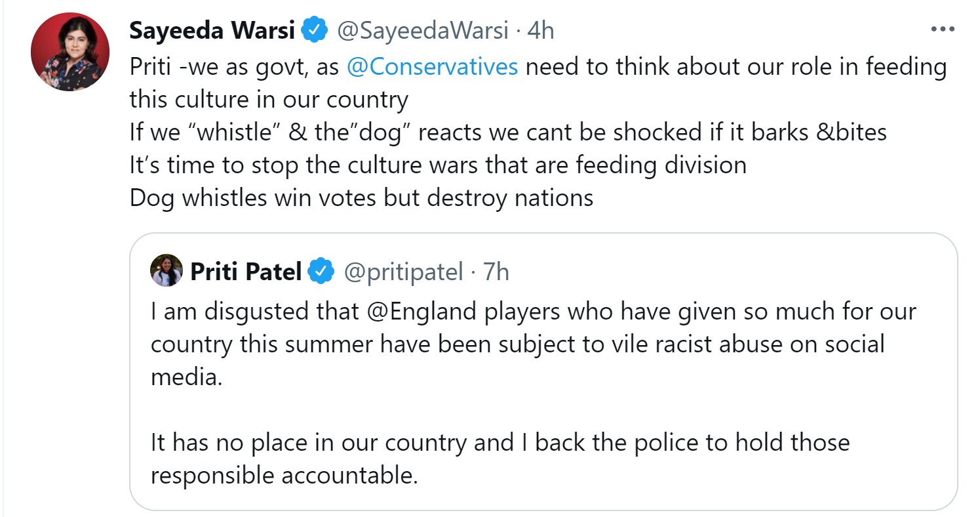Open the Sayeeda Warsi display name link

(212, 30)
